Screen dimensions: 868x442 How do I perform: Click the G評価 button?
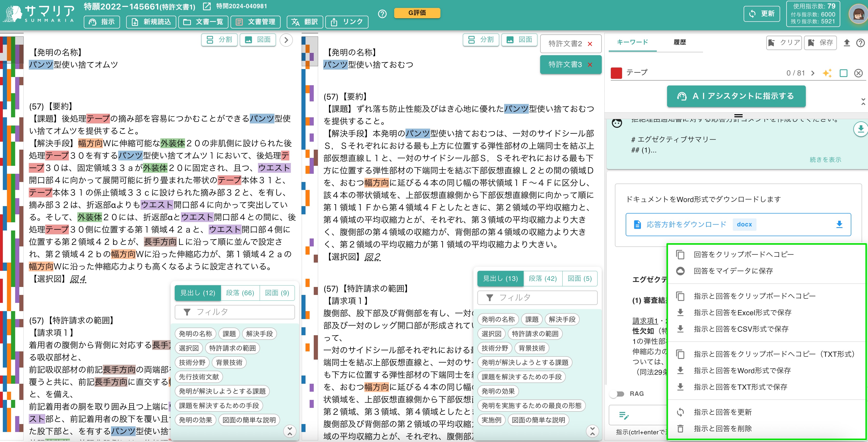417,13
